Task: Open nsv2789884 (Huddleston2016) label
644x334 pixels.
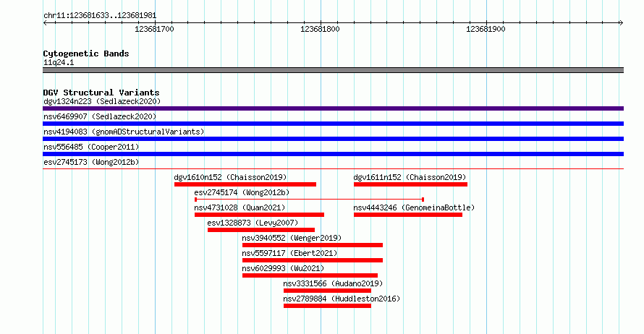Action: click(x=342, y=299)
